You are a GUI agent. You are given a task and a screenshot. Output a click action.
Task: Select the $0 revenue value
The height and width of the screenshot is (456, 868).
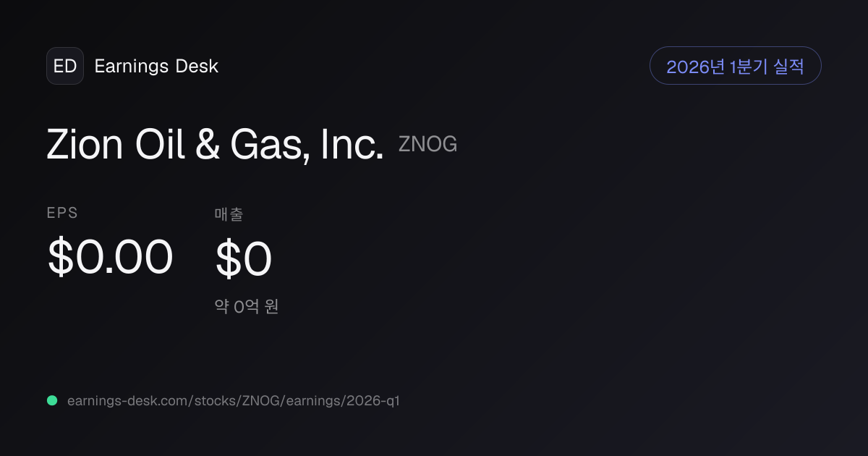click(x=244, y=260)
